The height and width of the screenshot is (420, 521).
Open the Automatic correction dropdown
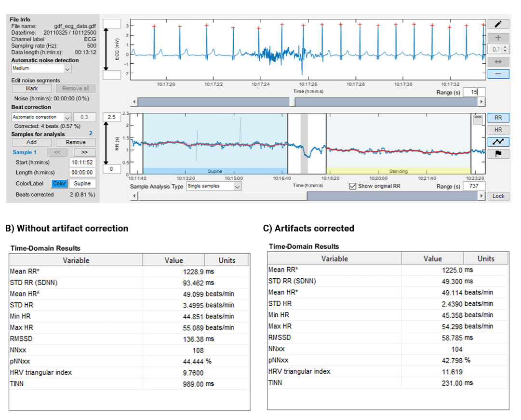(x=40, y=117)
